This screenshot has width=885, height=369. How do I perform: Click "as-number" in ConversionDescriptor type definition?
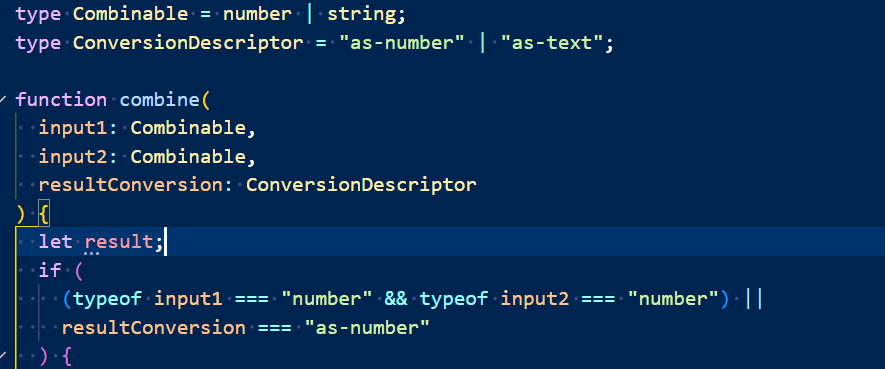coord(402,43)
